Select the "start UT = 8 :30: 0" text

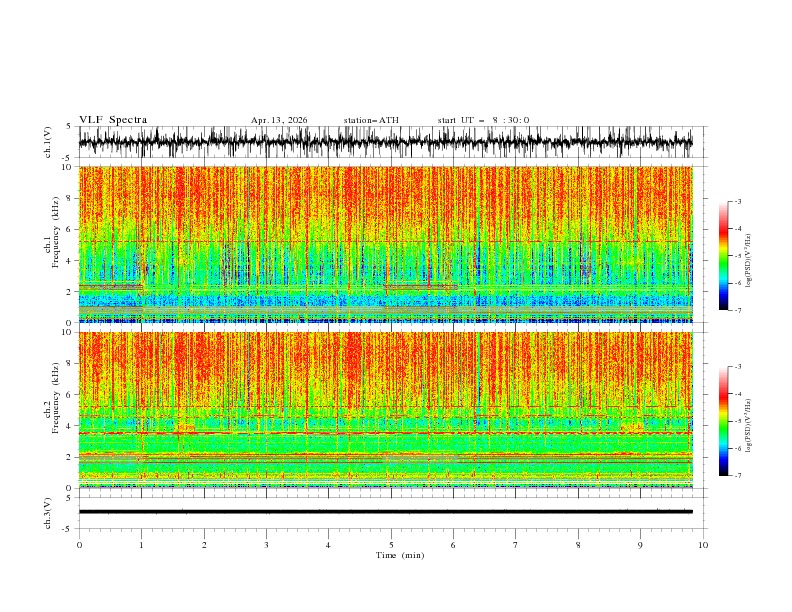[483, 120]
